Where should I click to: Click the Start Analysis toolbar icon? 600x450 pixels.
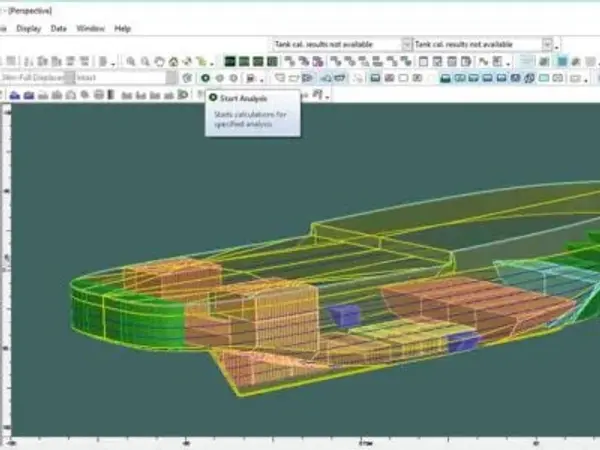[x=205, y=77]
